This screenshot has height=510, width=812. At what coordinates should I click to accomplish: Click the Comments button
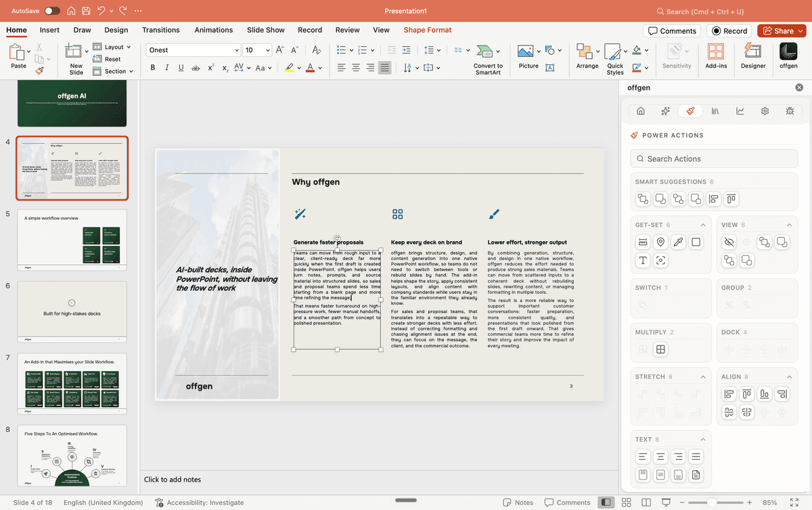[672, 30]
